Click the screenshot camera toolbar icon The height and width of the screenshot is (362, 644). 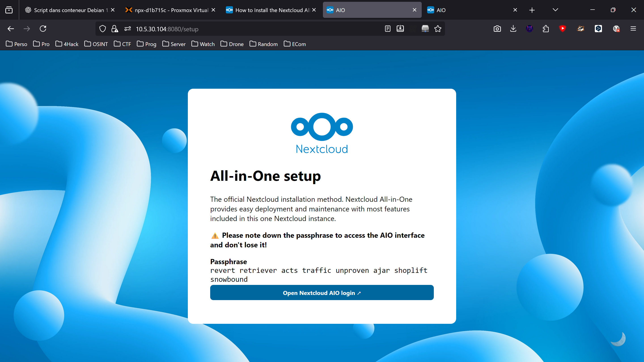tap(497, 29)
